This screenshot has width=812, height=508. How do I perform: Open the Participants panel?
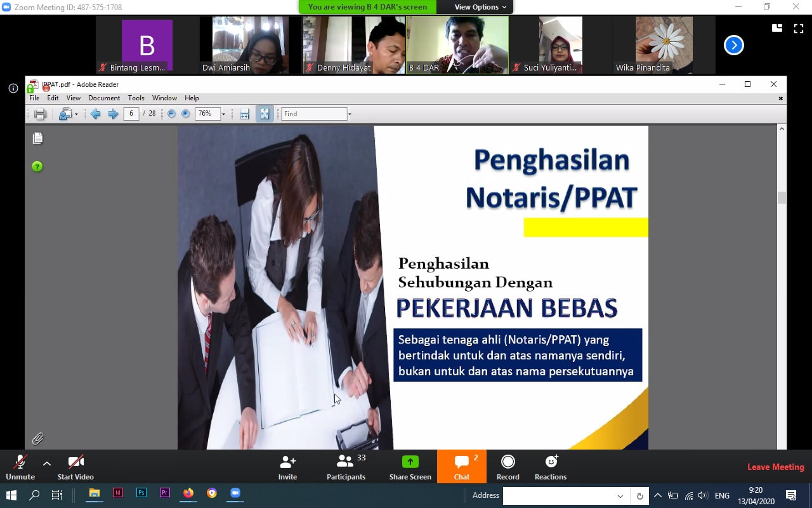346,467
